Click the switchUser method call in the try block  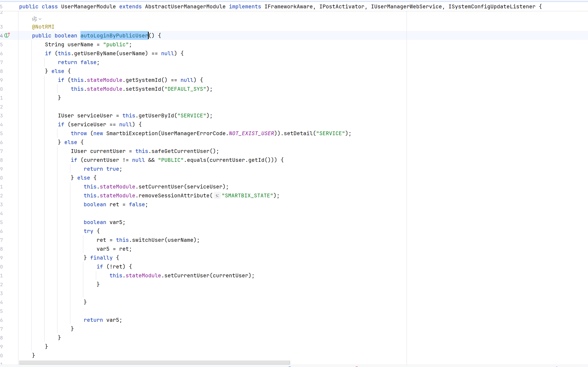click(148, 240)
